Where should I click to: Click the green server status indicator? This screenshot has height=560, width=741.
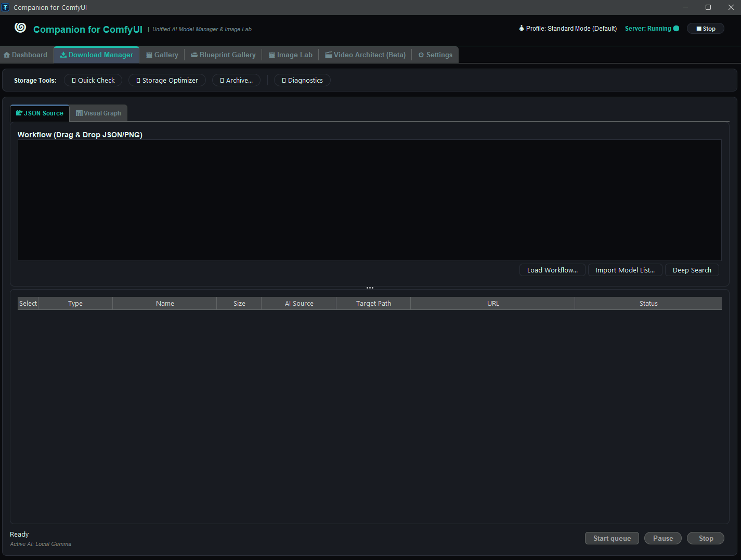click(x=676, y=29)
